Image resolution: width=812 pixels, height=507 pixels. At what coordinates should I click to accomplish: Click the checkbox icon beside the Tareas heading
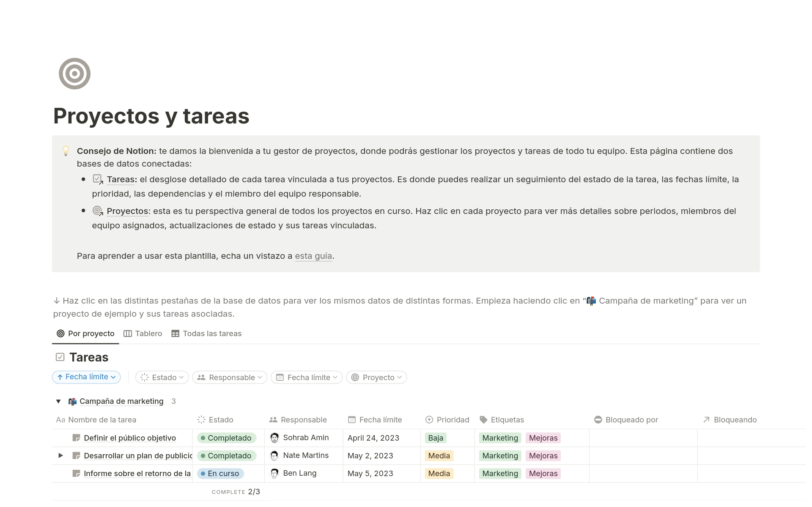[60, 357]
